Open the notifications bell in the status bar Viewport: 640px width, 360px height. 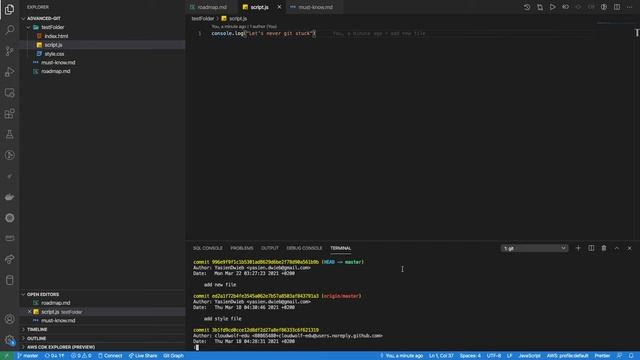pyautogui.click(x=631, y=356)
